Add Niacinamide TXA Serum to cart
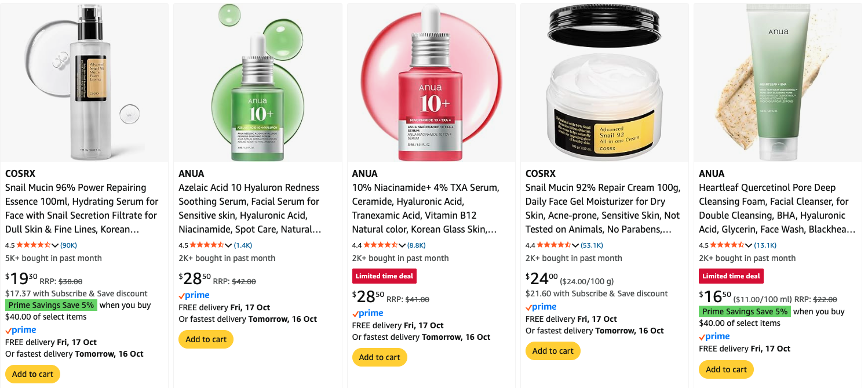This screenshot has width=868, height=388. [380, 357]
